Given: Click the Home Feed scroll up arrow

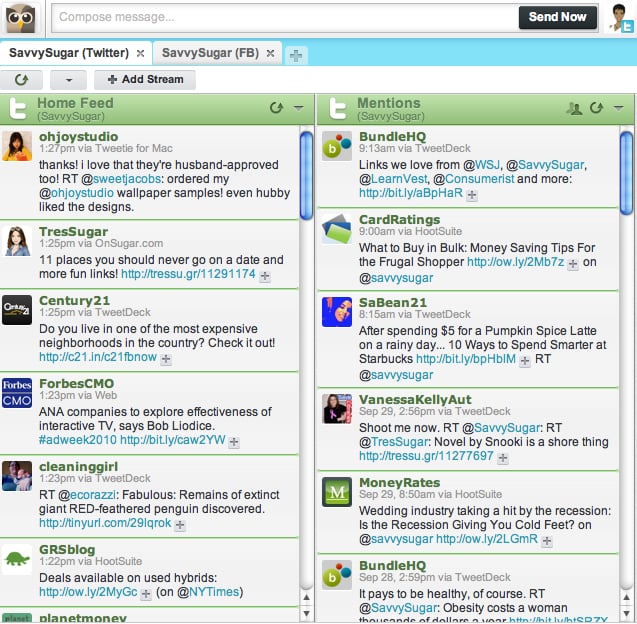Looking at the screenshot, I should [x=306, y=597].
